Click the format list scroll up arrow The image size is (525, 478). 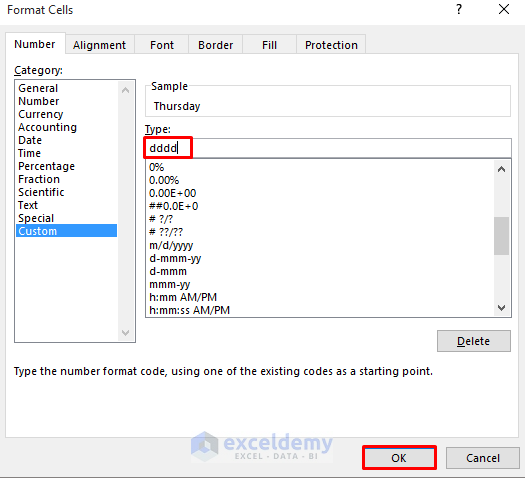pyautogui.click(x=501, y=169)
